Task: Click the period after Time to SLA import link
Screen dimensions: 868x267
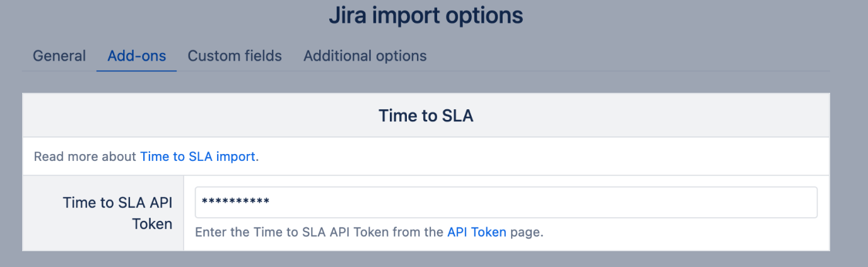Action: point(257,157)
